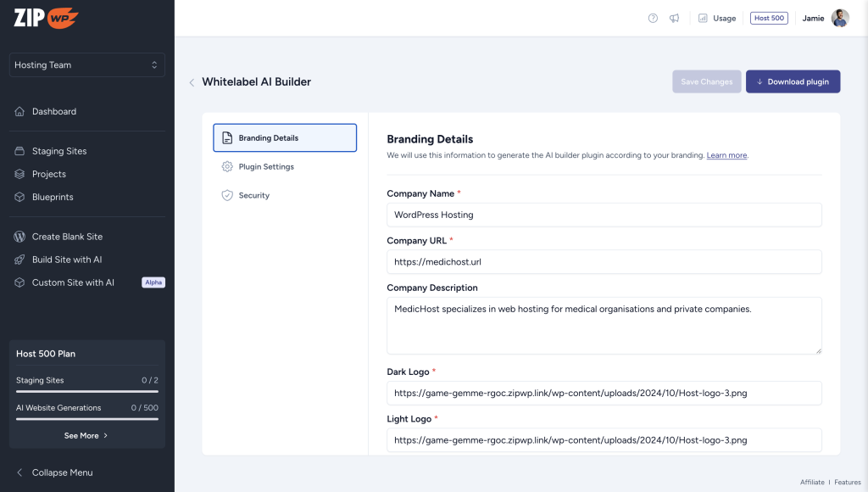
Task: Click into the Company Name field
Action: 604,215
